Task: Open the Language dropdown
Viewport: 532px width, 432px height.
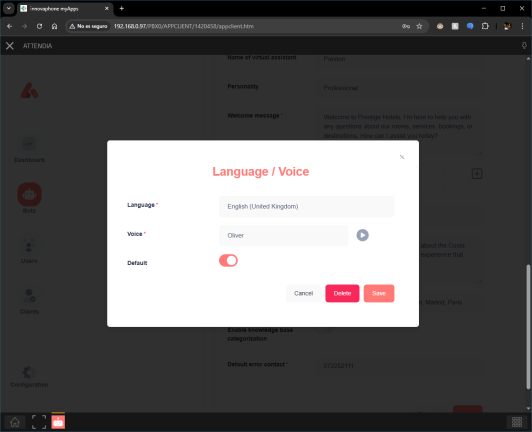Action: (x=306, y=206)
